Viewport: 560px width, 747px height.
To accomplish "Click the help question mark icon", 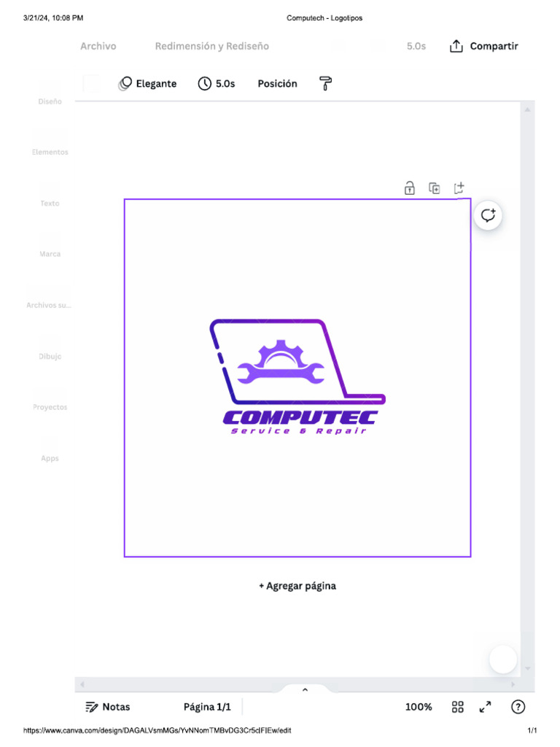I will point(518,707).
